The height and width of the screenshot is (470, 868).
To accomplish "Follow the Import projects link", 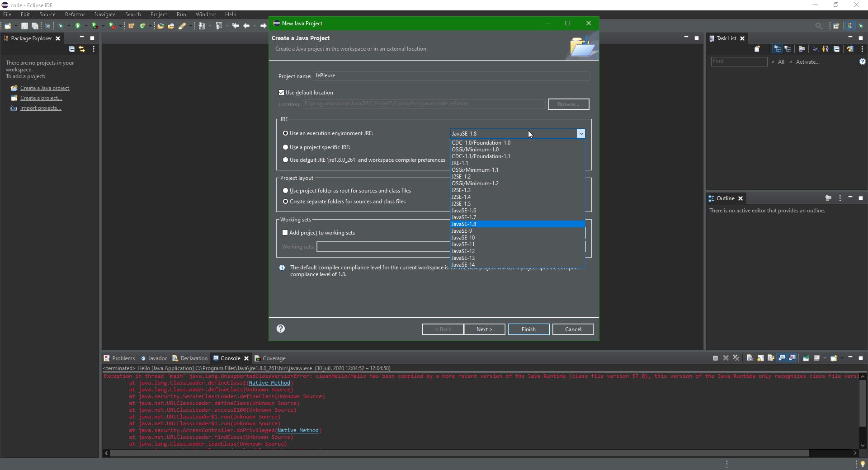I will tap(41, 108).
